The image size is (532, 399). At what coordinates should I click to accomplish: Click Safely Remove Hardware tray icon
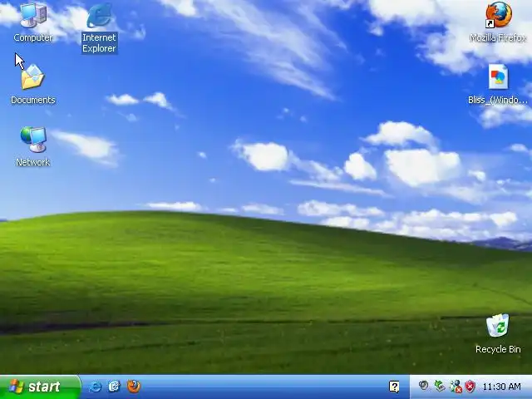click(440, 386)
